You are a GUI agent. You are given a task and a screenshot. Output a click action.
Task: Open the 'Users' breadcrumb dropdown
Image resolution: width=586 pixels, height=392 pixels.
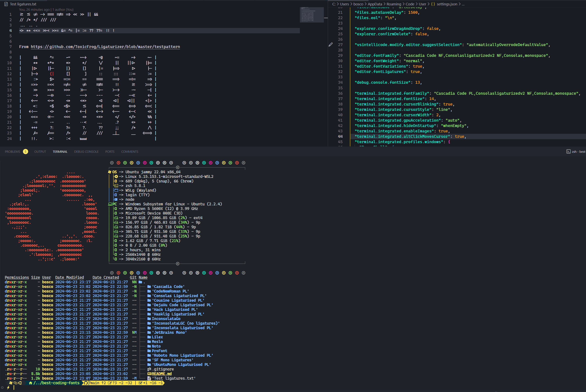tap(344, 4)
